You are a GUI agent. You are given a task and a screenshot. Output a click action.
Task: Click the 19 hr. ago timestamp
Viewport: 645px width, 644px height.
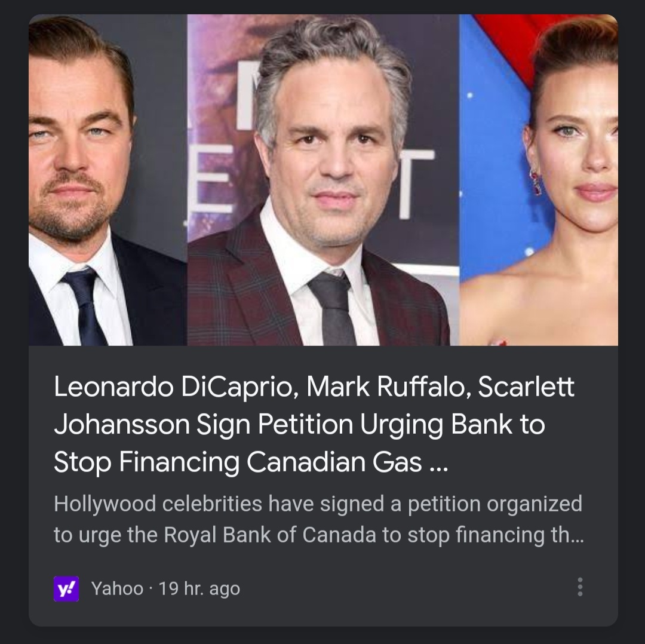tap(200, 588)
